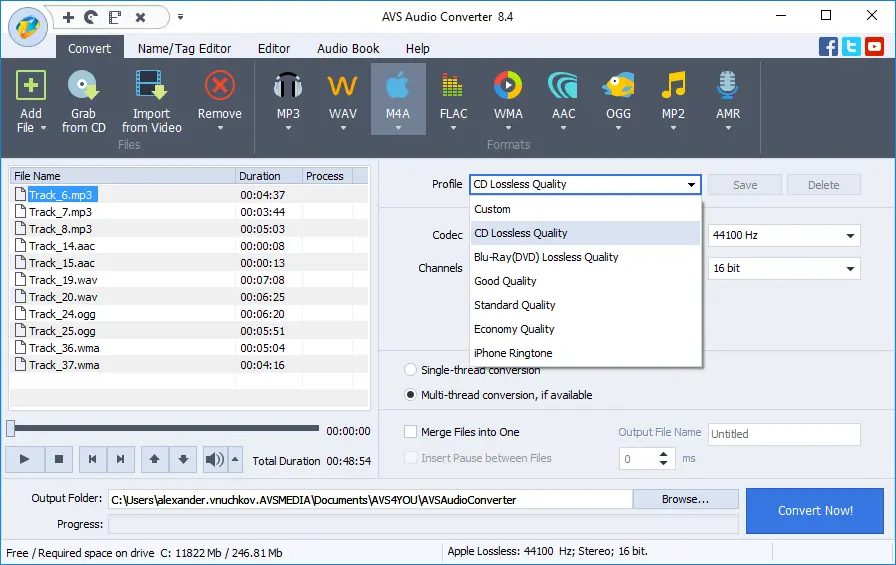Choose iPhone Ringtone profile
The height and width of the screenshot is (565, 896).
[x=585, y=353]
